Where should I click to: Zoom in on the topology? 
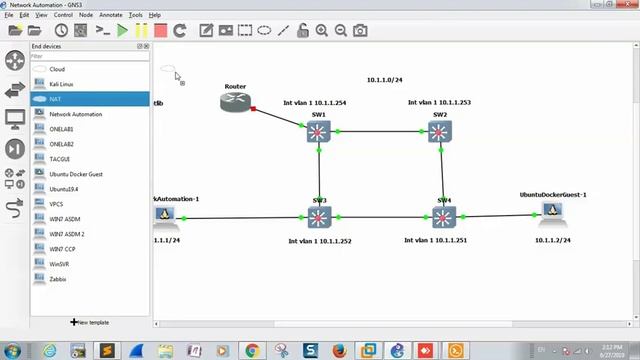click(x=322, y=30)
